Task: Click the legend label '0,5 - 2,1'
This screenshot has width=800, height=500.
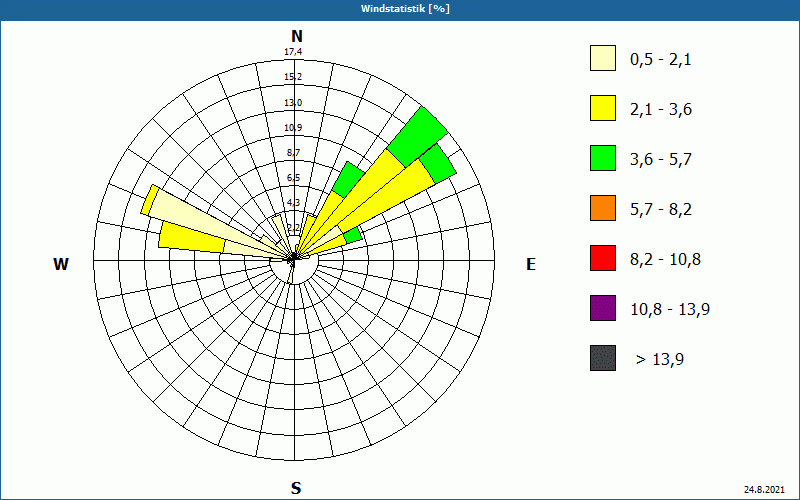Action: click(x=660, y=60)
